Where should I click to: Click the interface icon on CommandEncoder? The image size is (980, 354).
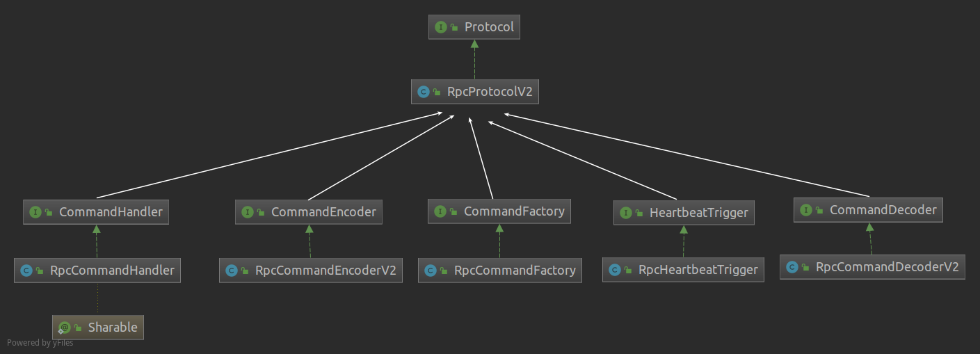[248, 211]
